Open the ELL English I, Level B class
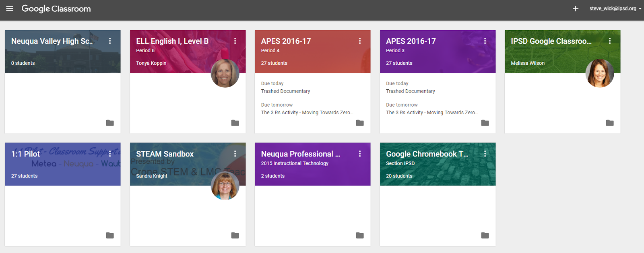Screen dimensions: 644x253 pos(172,41)
